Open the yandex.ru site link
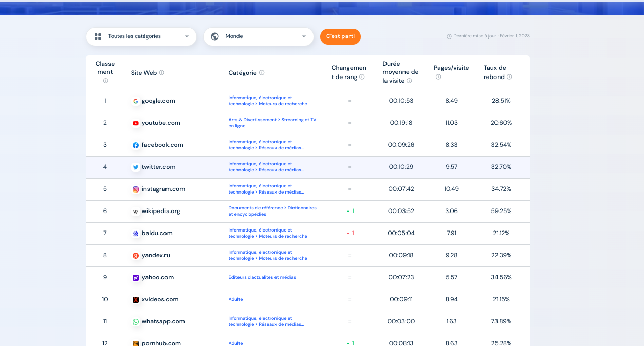 156,256
